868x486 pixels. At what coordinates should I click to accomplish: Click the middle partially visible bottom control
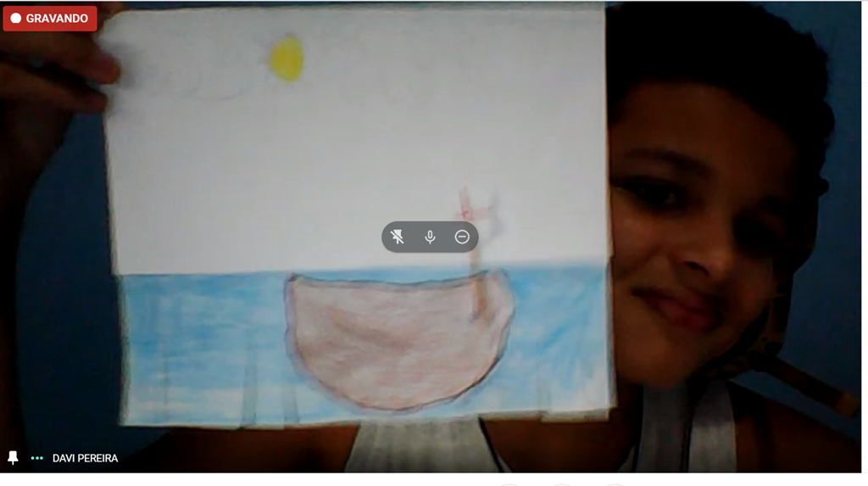click(x=561, y=484)
